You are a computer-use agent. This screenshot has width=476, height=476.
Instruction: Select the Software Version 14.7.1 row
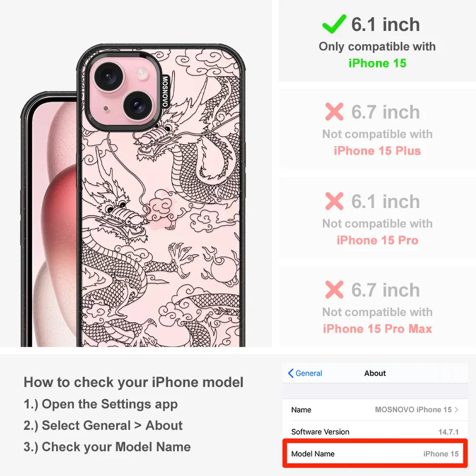pyautogui.click(x=375, y=431)
